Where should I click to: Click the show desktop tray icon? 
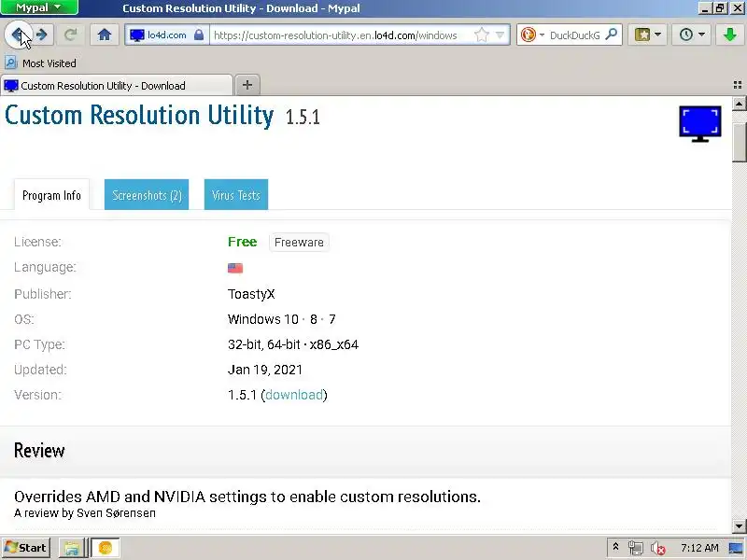coord(736,548)
